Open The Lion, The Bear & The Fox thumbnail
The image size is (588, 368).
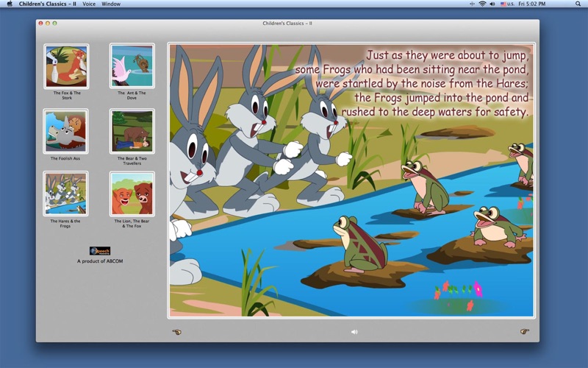(x=132, y=194)
